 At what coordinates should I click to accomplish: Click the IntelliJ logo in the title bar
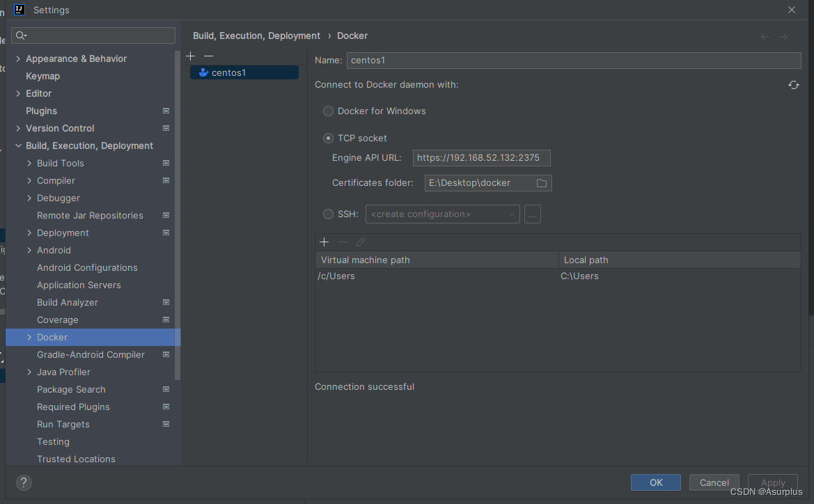(x=19, y=9)
